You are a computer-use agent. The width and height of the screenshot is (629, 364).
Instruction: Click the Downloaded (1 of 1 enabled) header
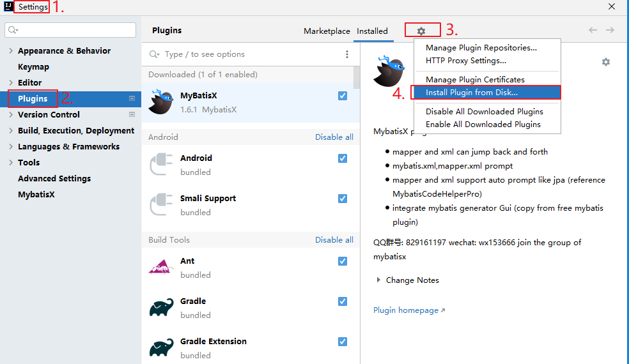pyautogui.click(x=203, y=75)
